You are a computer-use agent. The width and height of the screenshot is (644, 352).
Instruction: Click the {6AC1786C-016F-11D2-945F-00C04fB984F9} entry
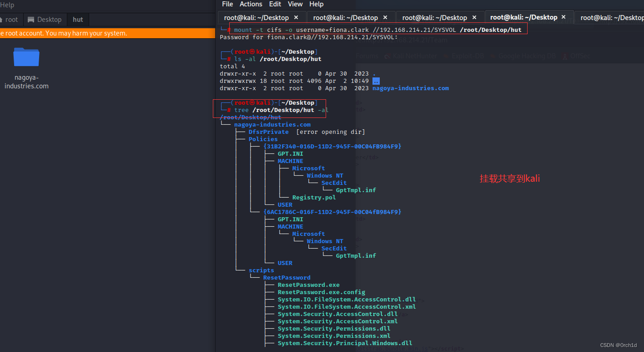pos(332,212)
